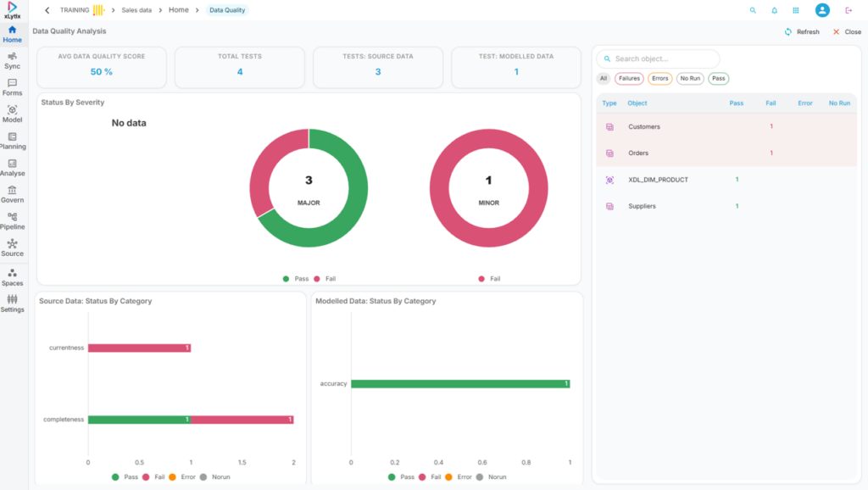The width and height of the screenshot is (868, 490).
Task: Toggle the Errors filter chip
Action: coord(659,79)
